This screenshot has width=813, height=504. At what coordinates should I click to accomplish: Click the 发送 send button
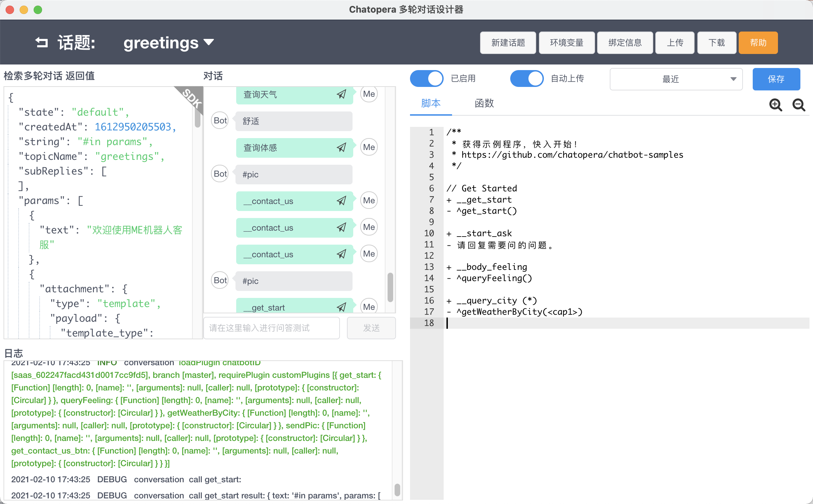pyautogui.click(x=371, y=328)
